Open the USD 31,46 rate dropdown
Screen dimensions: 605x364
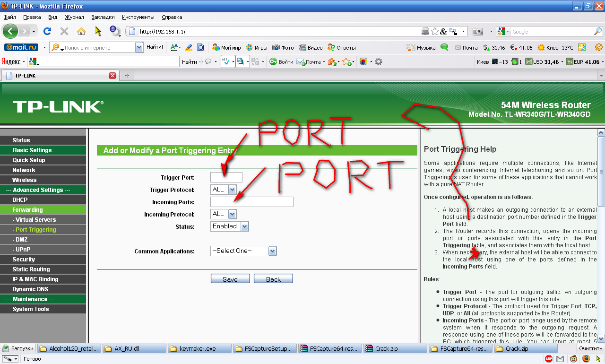[561, 61]
